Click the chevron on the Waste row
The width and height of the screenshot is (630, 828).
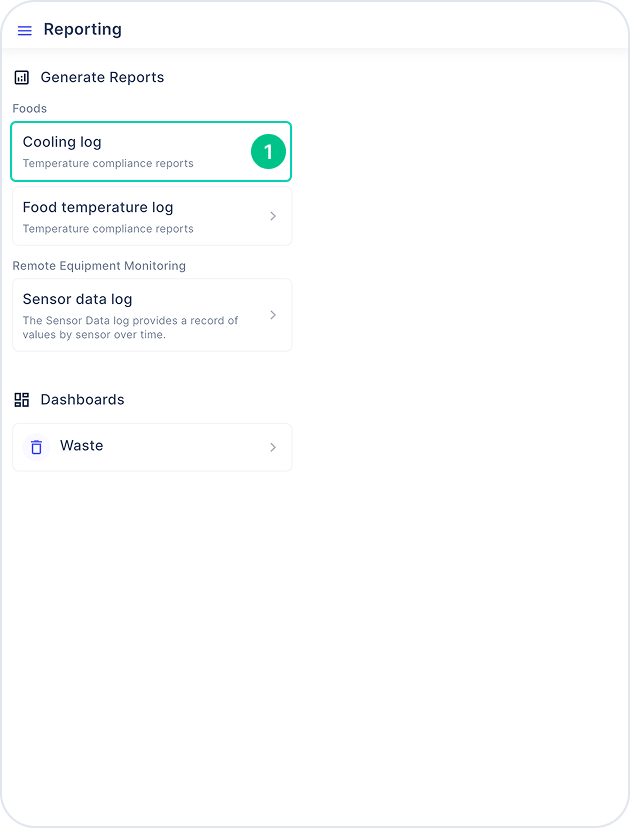point(273,447)
